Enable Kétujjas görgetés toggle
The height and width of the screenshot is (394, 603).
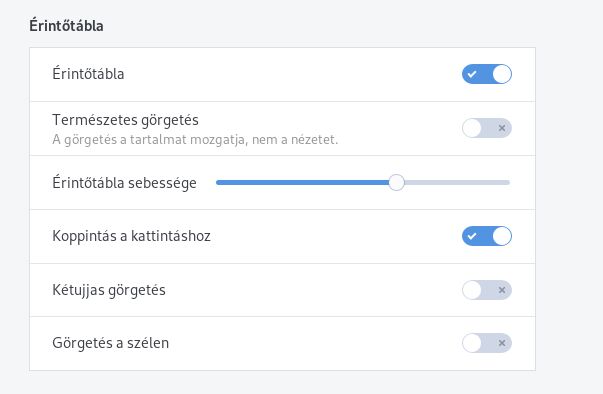tap(486, 290)
